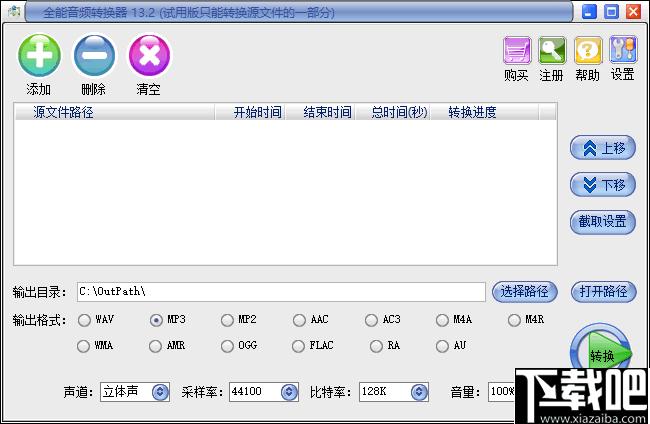Click the 结束时间 column header
Viewport: 650px width, 424px height.
coord(320,112)
